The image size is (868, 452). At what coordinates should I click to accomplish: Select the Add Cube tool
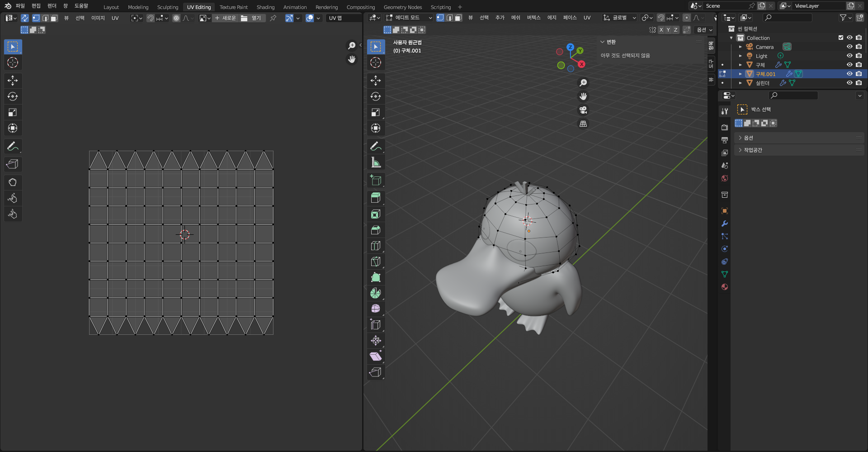pos(376,180)
